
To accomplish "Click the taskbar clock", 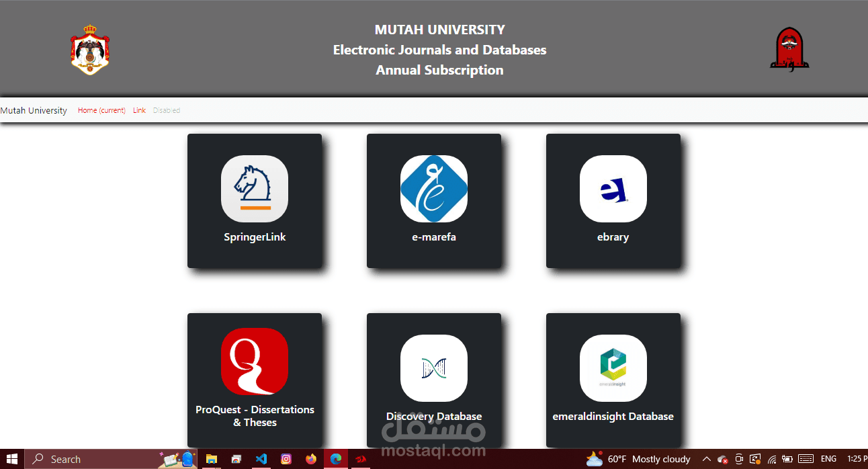I will [x=857, y=459].
